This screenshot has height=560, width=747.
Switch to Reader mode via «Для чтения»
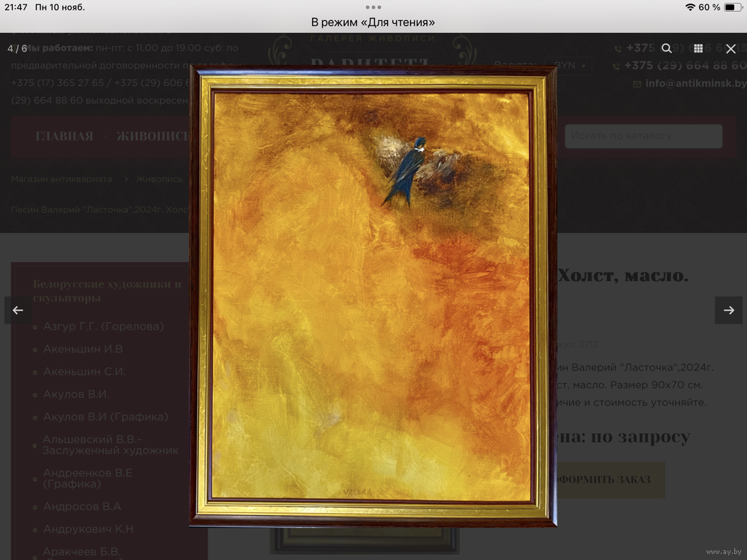pyautogui.click(x=373, y=22)
